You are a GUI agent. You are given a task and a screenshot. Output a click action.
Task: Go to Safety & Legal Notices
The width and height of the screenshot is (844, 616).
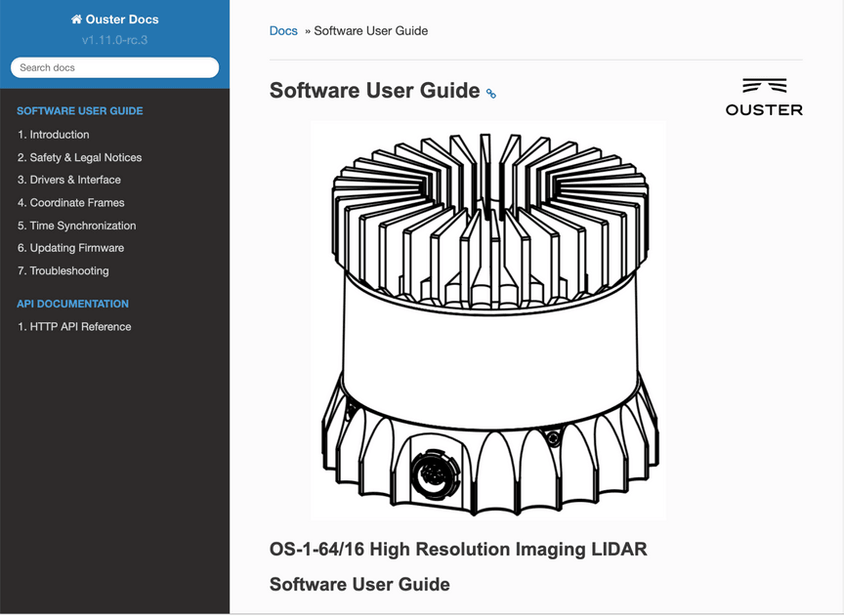click(x=79, y=157)
